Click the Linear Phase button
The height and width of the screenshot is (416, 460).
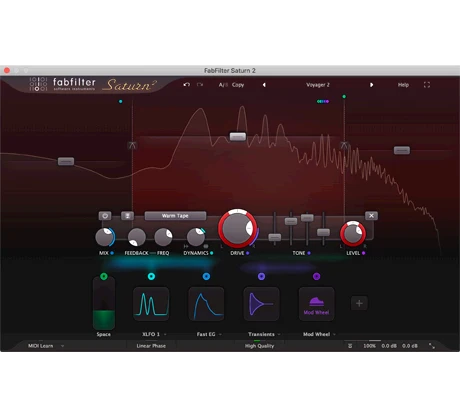(x=151, y=346)
